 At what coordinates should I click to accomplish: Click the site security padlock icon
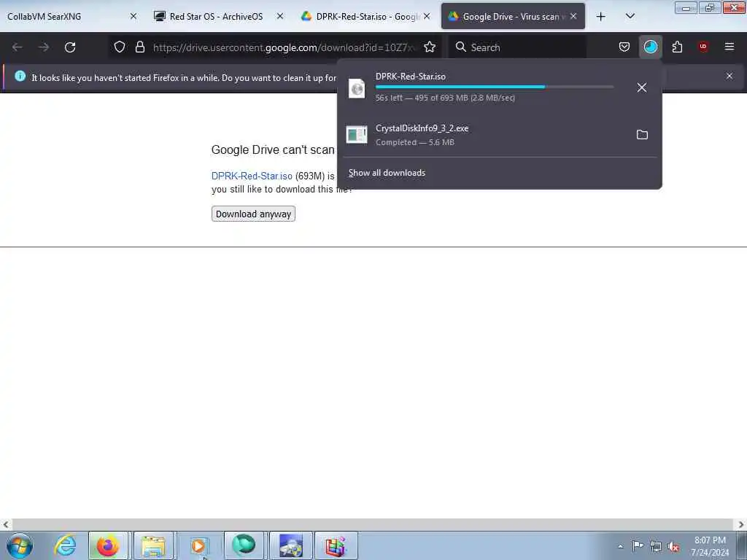pyautogui.click(x=139, y=47)
